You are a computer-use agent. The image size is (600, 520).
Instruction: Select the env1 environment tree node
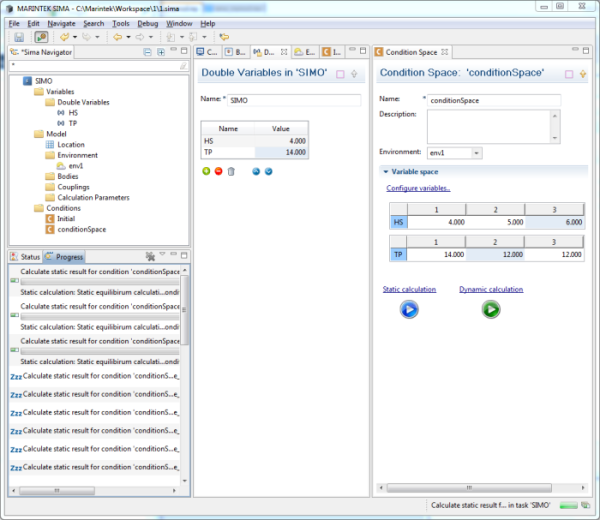pos(75,165)
